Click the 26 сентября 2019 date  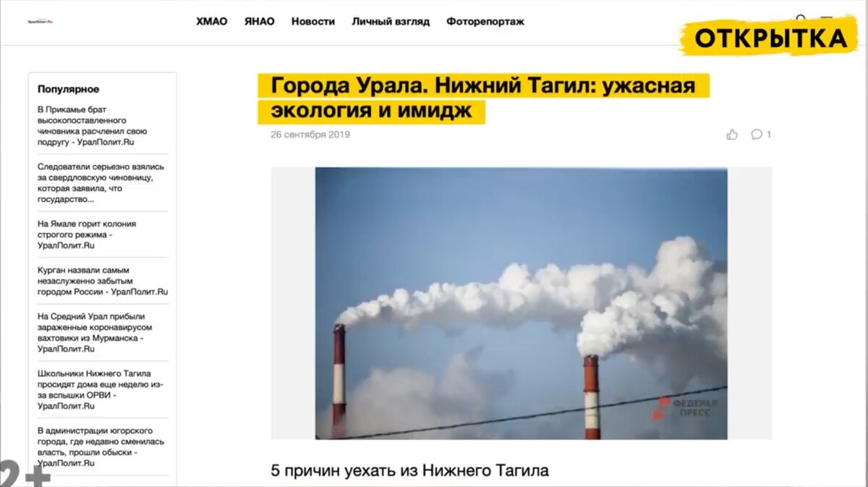(x=310, y=135)
